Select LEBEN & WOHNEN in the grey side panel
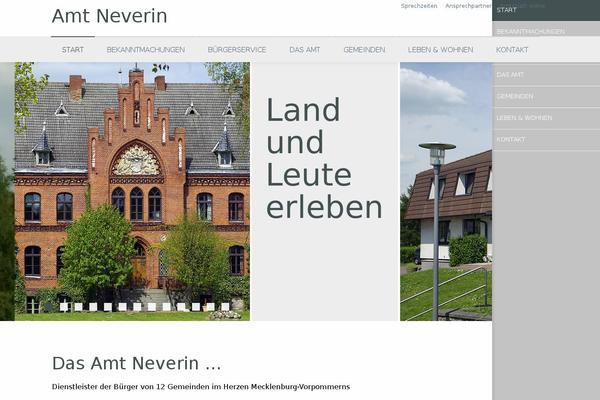 click(x=546, y=118)
